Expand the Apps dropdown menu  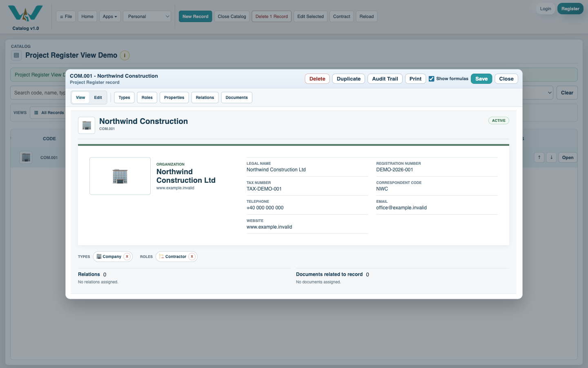(110, 16)
